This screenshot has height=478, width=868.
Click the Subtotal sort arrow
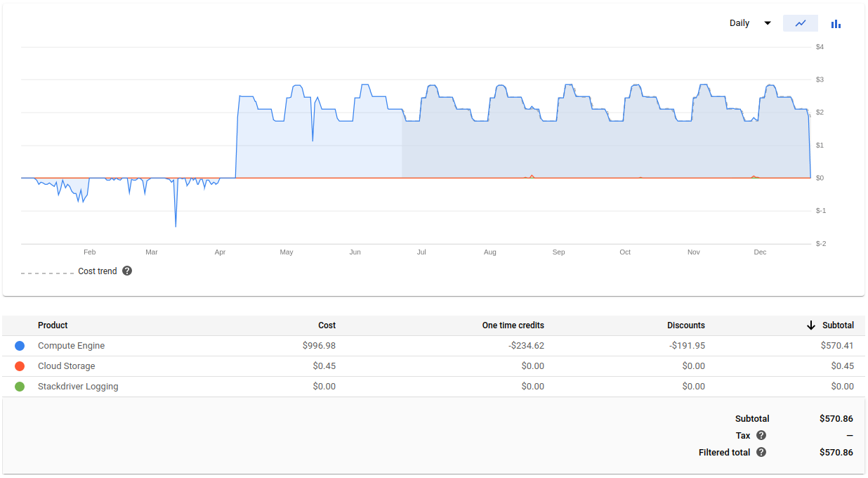click(x=811, y=325)
